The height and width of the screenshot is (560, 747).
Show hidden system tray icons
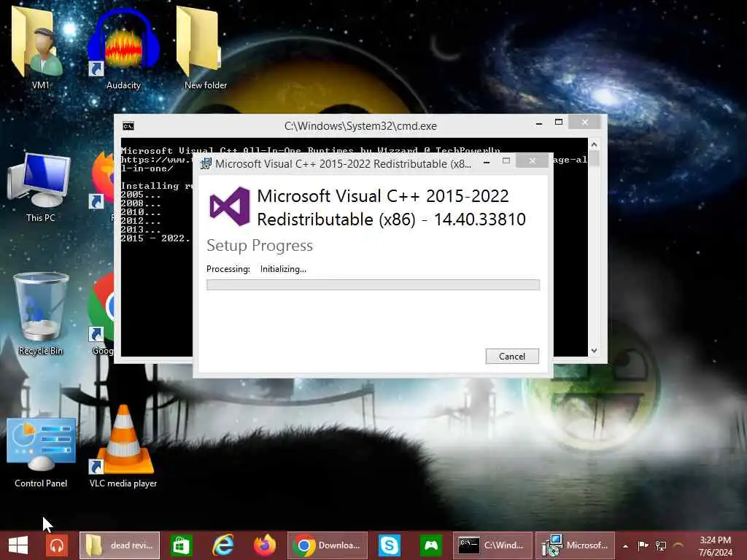(625, 545)
